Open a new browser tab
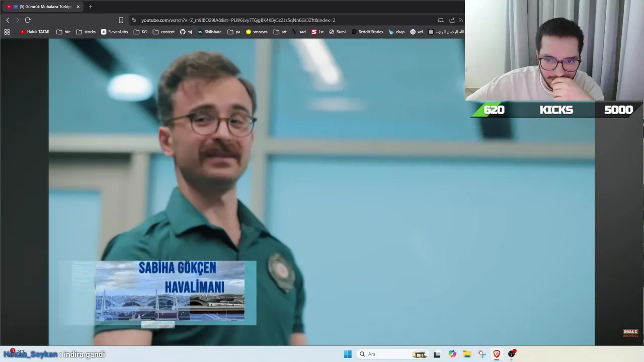 (91, 7)
